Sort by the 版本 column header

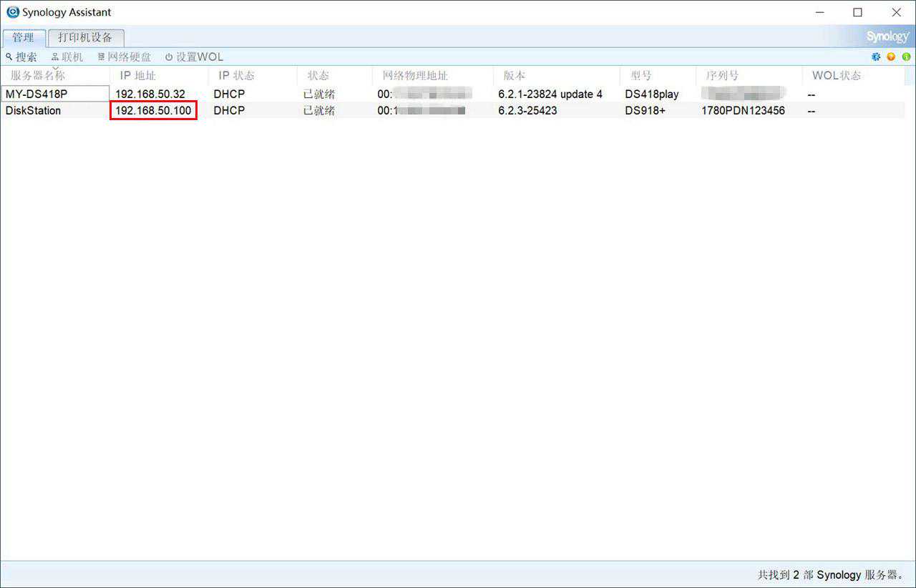click(x=514, y=76)
